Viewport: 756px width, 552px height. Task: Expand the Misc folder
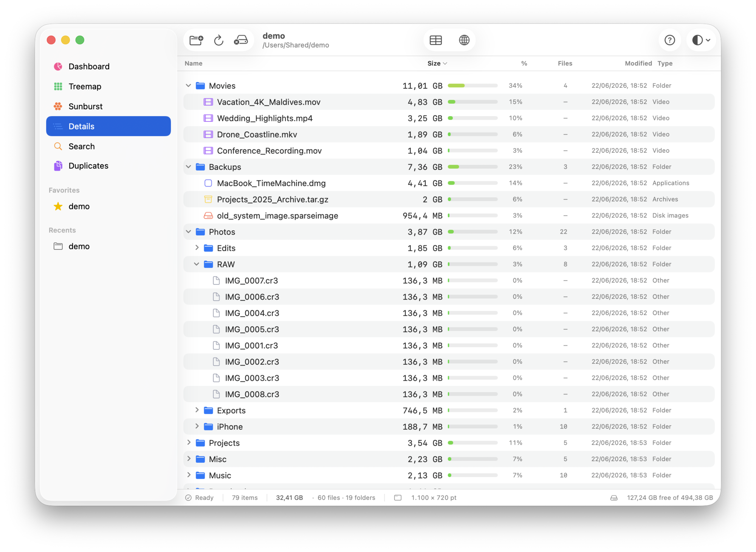click(x=189, y=459)
